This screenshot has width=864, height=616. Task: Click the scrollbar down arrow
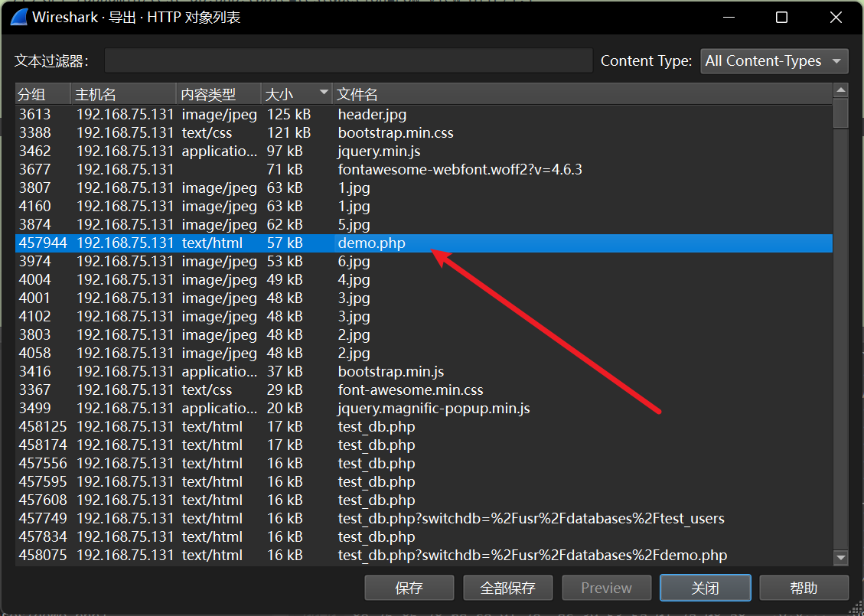pyautogui.click(x=841, y=558)
